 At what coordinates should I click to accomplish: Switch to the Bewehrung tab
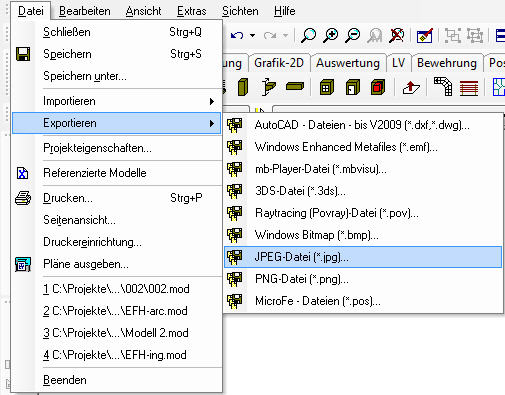click(447, 63)
